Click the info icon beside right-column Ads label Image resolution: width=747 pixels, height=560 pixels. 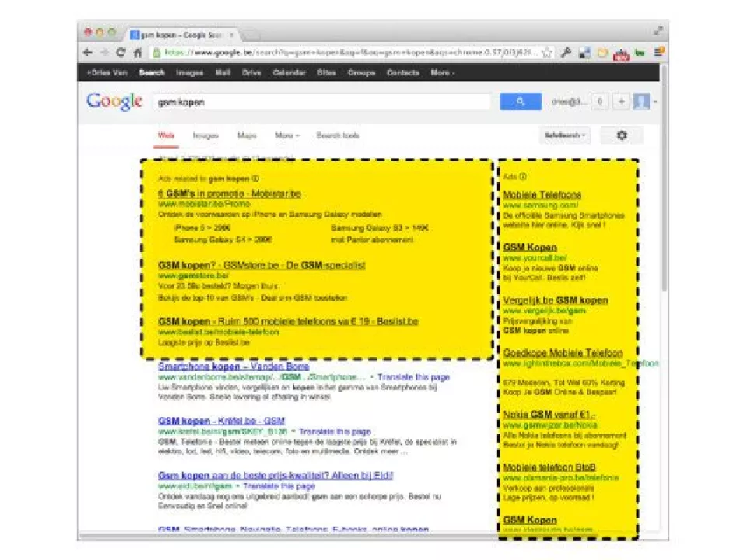[523, 177]
